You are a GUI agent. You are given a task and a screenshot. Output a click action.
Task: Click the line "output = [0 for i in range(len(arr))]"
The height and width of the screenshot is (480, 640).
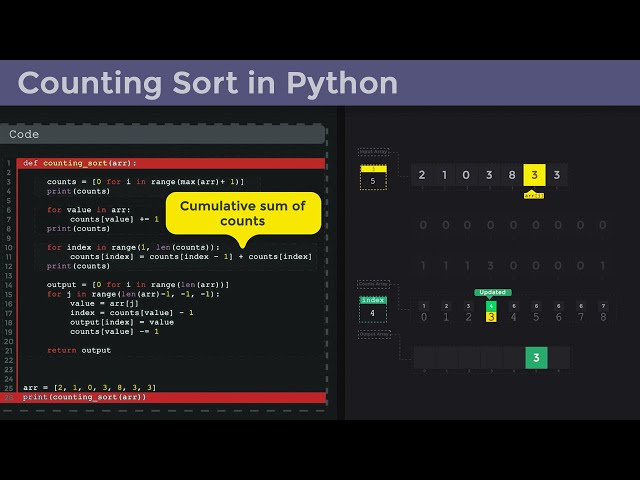pyautogui.click(x=138, y=284)
